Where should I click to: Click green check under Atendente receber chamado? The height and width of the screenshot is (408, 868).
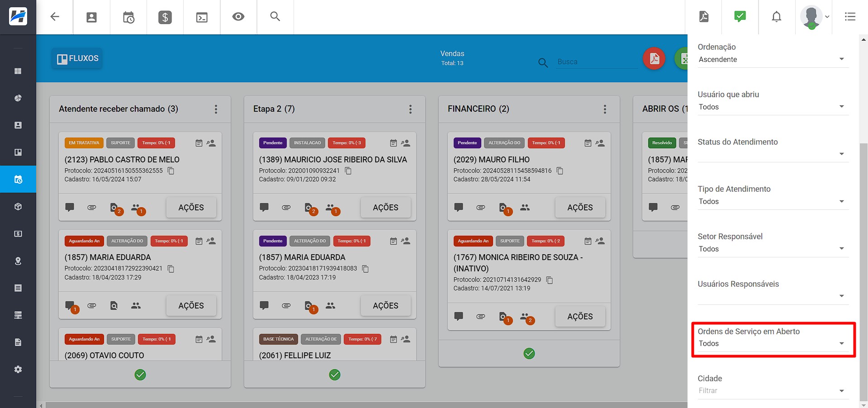coord(140,375)
